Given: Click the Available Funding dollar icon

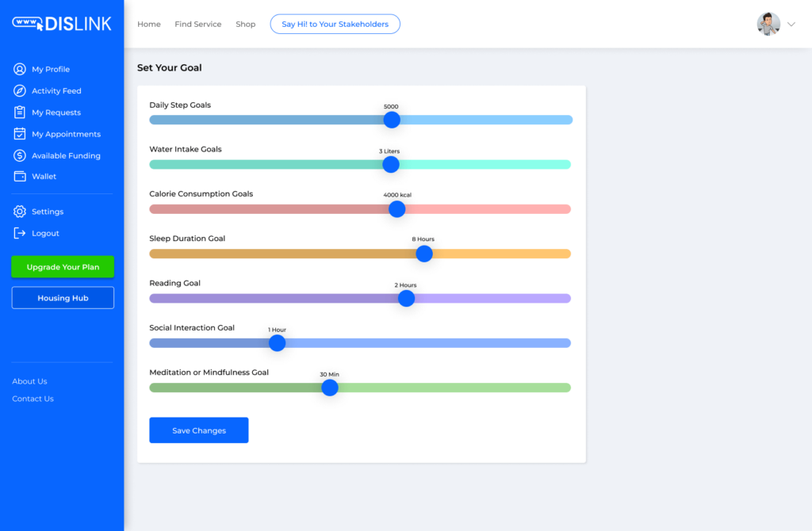Looking at the screenshot, I should point(20,155).
